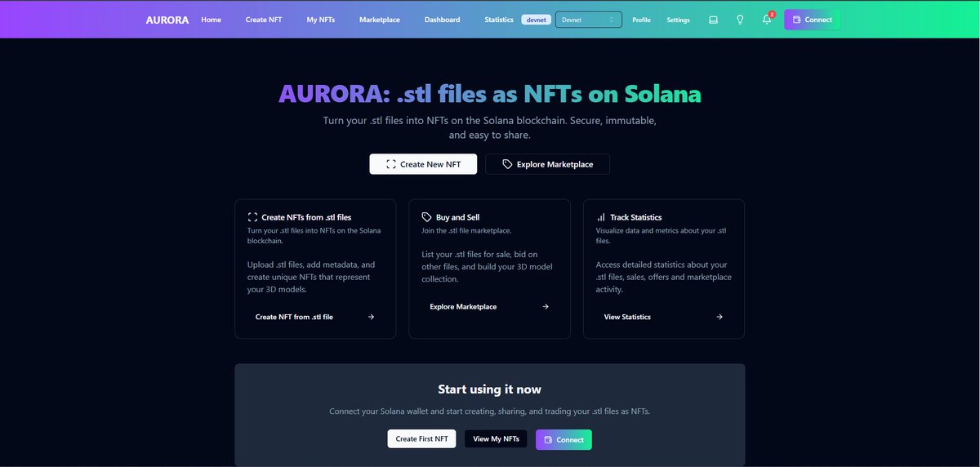Click the bar chart icon beside Track Statistics

pyautogui.click(x=601, y=217)
